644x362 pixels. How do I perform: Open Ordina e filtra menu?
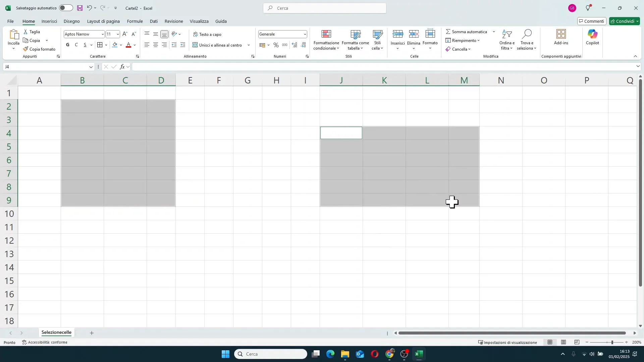(x=507, y=40)
